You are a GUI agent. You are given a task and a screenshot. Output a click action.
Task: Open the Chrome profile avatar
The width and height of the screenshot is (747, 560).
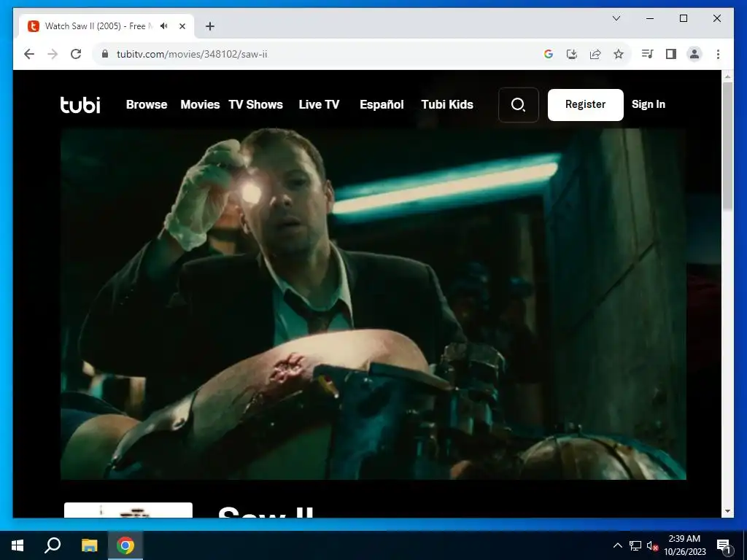click(694, 54)
